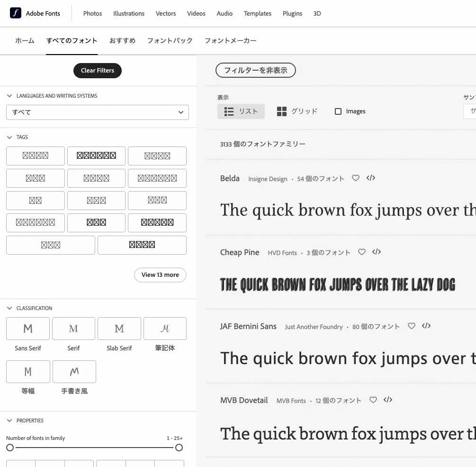Open web code for Belda font
The width and height of the screenshot is (476, 467).
(x=371, y=178)
